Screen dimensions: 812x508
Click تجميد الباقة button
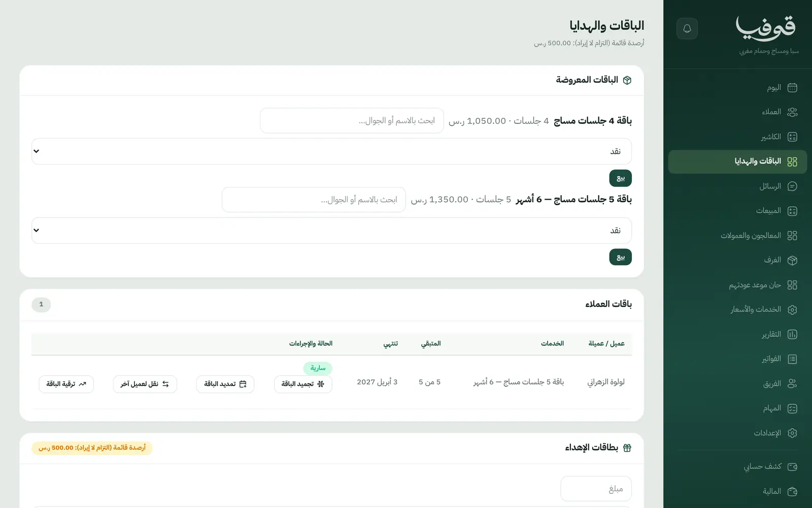tap(303, 384)
